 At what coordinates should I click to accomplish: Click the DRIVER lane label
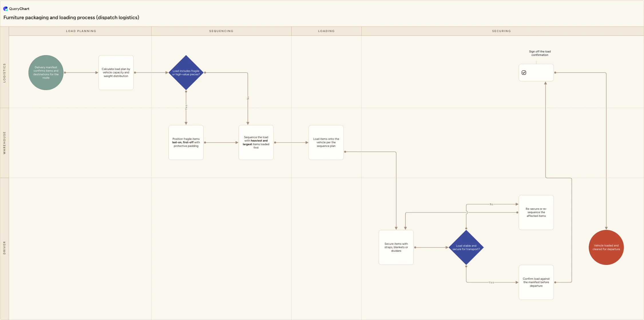(4, 248)
